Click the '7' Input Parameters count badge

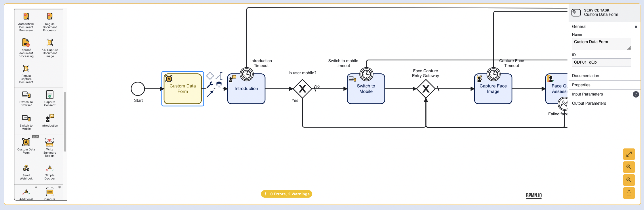coord(636,94)
